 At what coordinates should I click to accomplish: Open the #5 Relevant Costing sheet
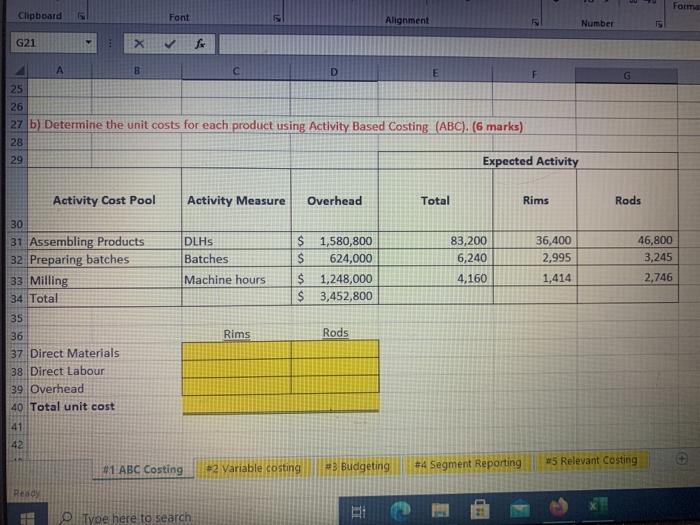click(x=592, y=460)
